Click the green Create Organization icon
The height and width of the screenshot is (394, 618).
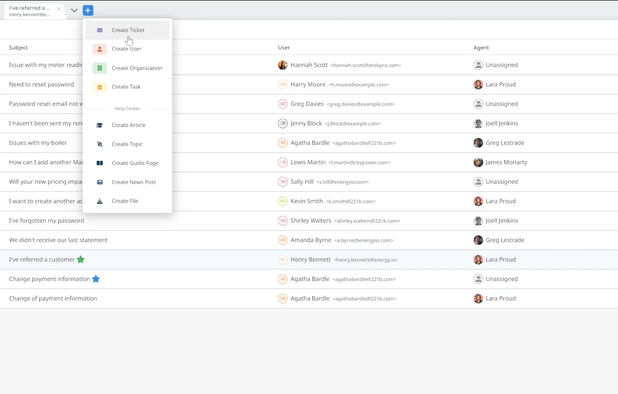pos(100,68)
